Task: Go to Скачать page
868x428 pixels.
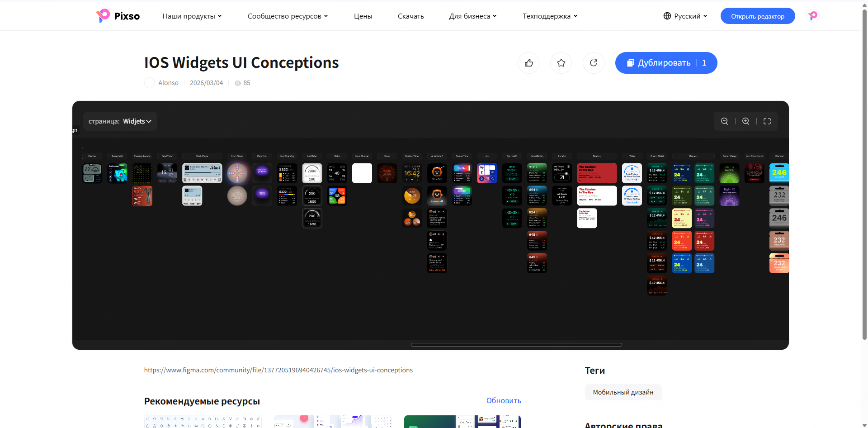Action: [411, 16]
